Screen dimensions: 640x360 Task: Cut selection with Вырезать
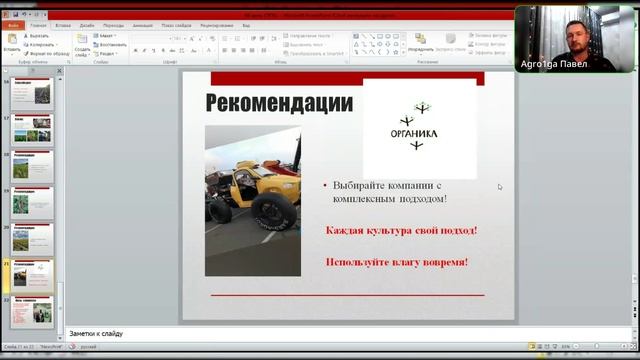(x=36, y=36)
